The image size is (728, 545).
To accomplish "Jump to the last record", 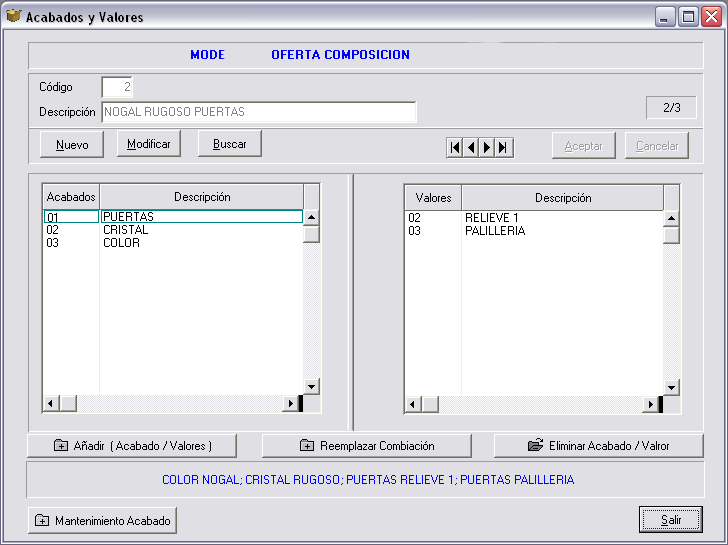I will (503, 148).
